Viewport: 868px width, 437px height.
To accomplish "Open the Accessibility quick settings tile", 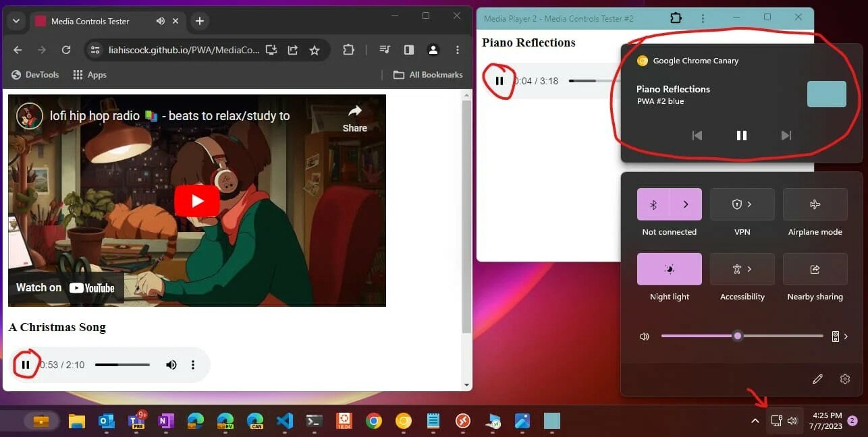I will [742, 269].
